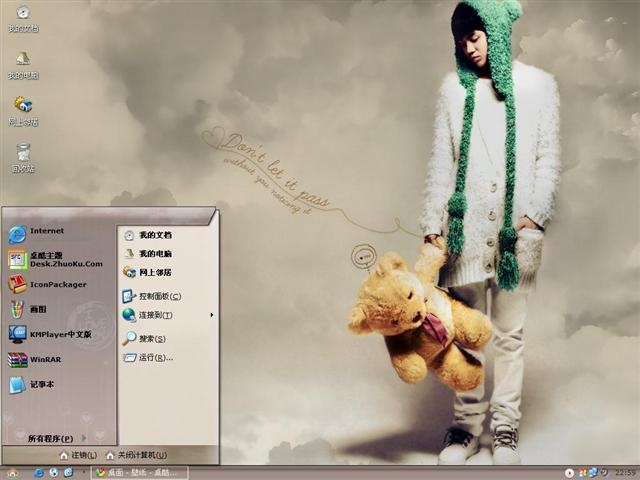The height and width of the screenshot is (480, 640).
Task: Click the Start button on taskbar
Action: [x=12, y=473]
